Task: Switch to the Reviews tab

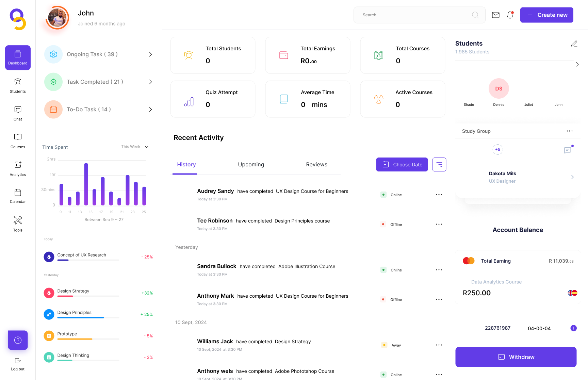Action: click(x=316, y=165)
